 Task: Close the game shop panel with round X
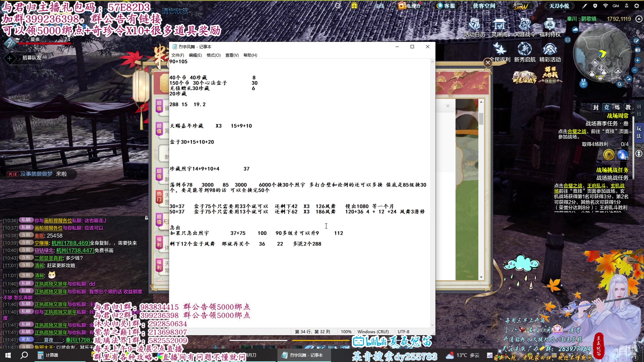[488, 62]
